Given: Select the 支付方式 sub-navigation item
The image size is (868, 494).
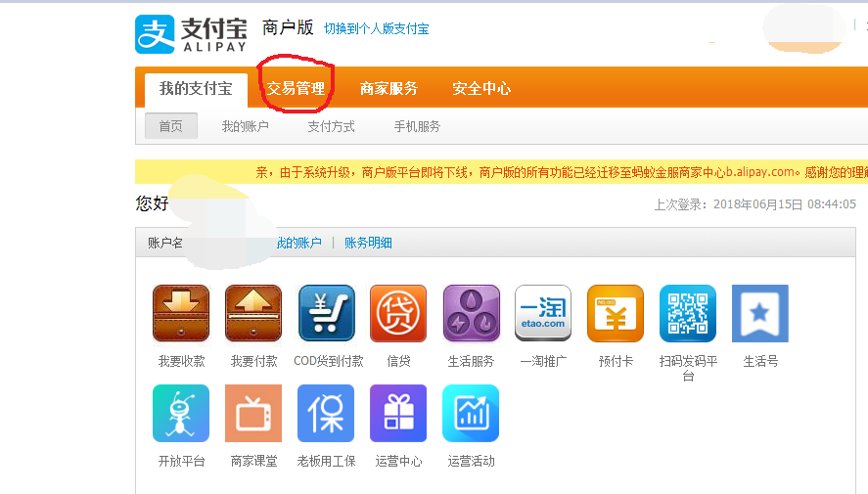Looking at the screenshot, I should click(x=331, y=127).
